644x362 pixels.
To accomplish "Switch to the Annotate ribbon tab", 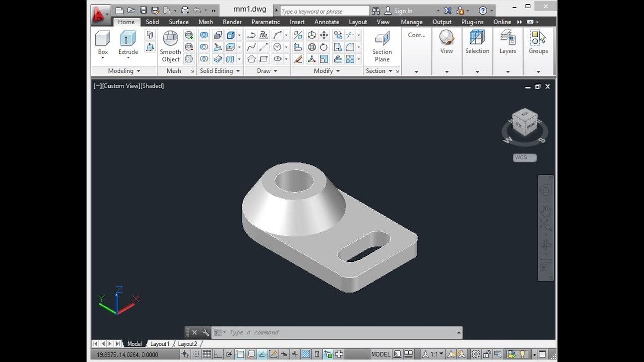I will pos(327,22).
